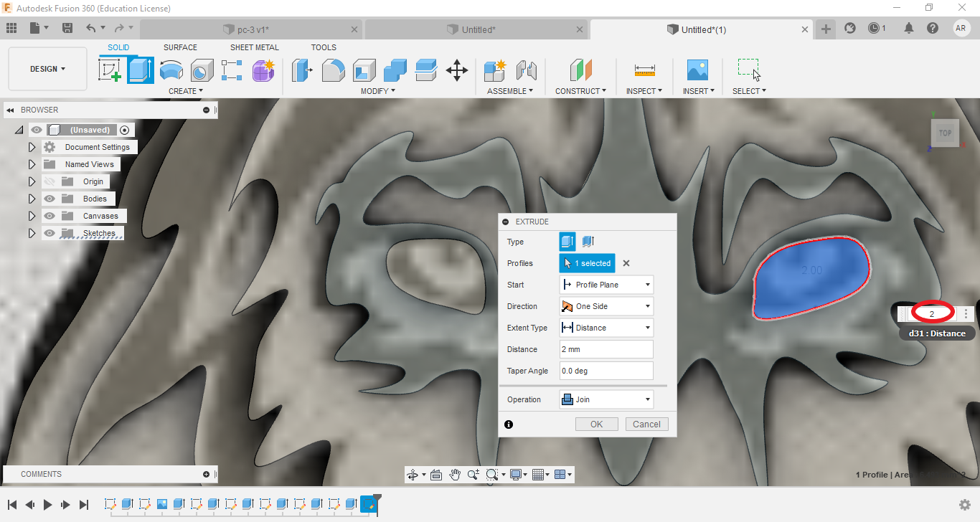This screenshot has width=980, height=522.
Task: Click the Create Form tool
Action: click(263, 70)
